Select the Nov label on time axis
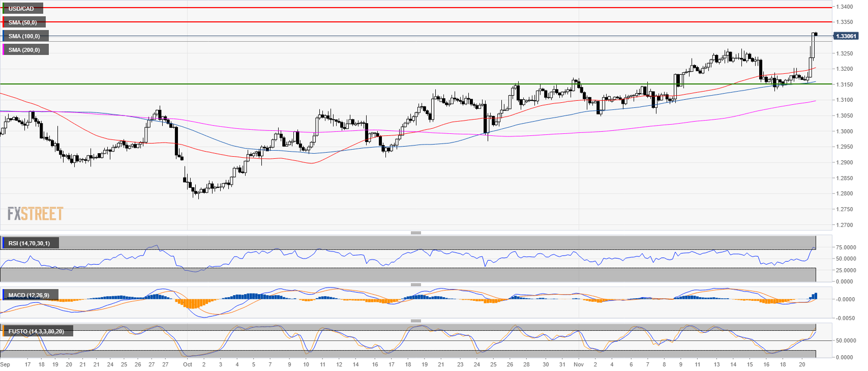Screen dimensions: 868x371 click(578, 364)
